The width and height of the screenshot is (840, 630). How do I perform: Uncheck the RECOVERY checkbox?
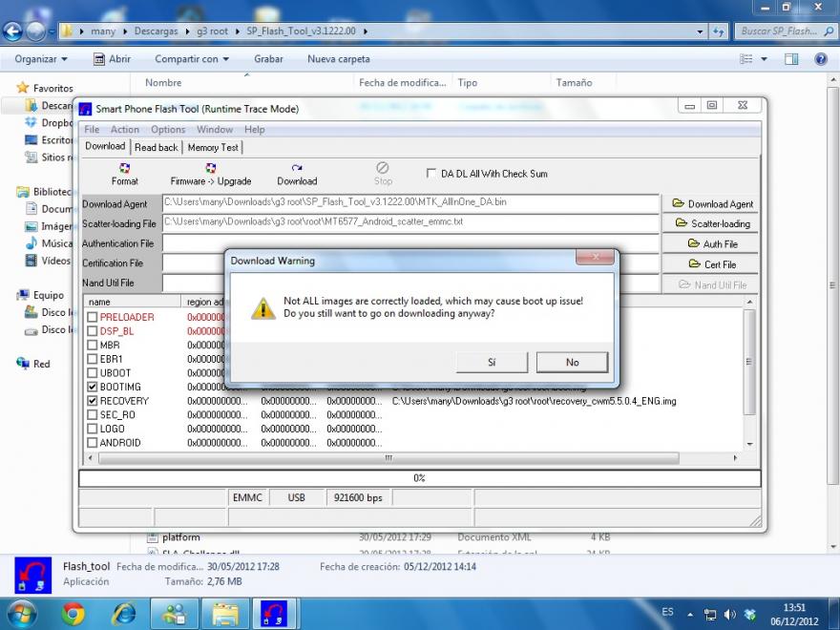pyautogui.click(x=93, y=401)
